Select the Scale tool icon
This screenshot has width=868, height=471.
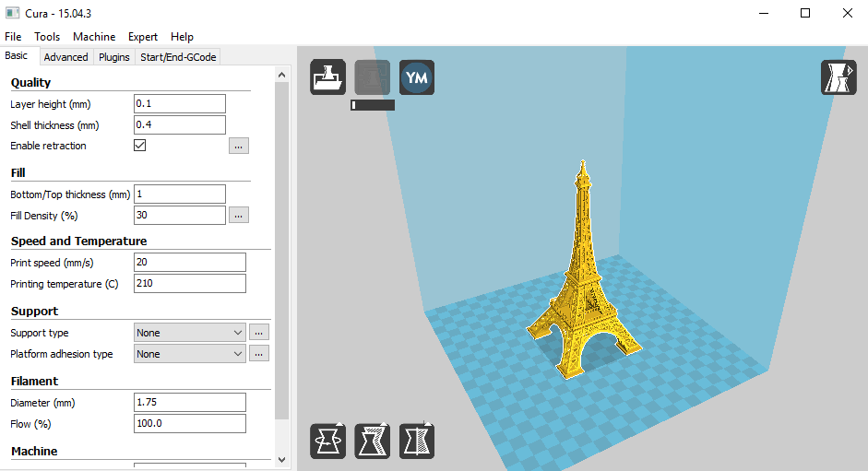372,442
